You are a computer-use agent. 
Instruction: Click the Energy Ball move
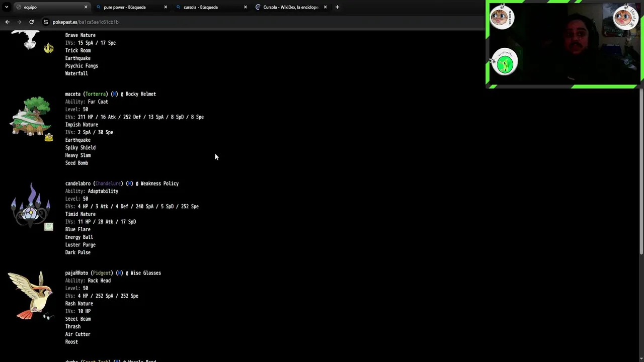79,237
